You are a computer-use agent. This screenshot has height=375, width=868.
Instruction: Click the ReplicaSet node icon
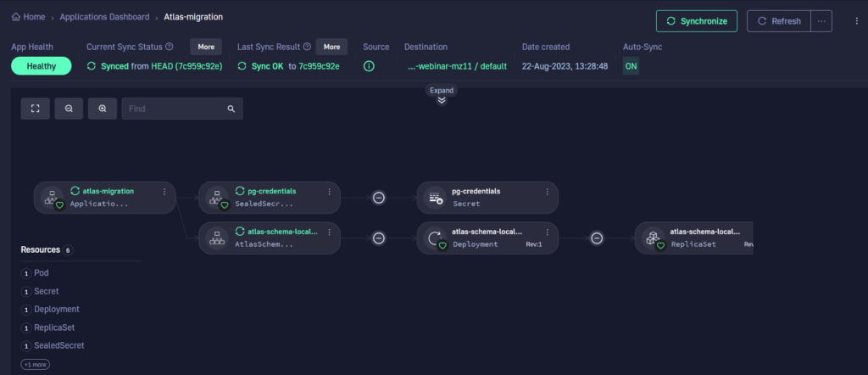[654, 238]
